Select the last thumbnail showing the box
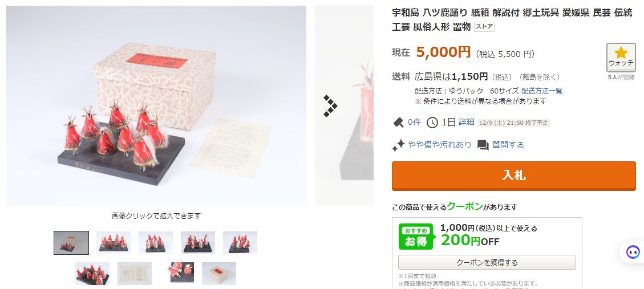This screenshot has width=644, height=289. tap(219, 274)
